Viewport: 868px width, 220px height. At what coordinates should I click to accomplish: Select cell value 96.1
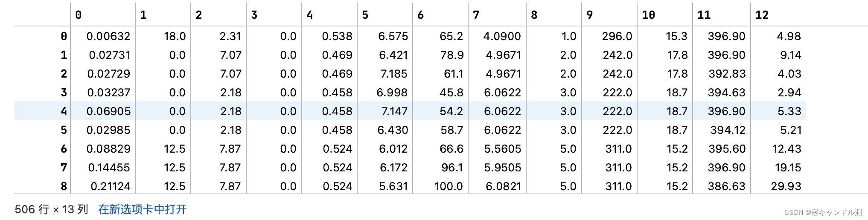(452, 168)
